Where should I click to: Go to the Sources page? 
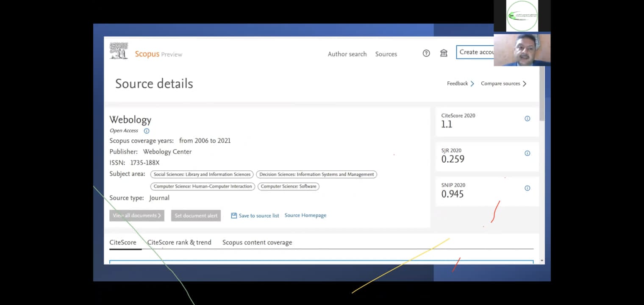coord(386,54)
